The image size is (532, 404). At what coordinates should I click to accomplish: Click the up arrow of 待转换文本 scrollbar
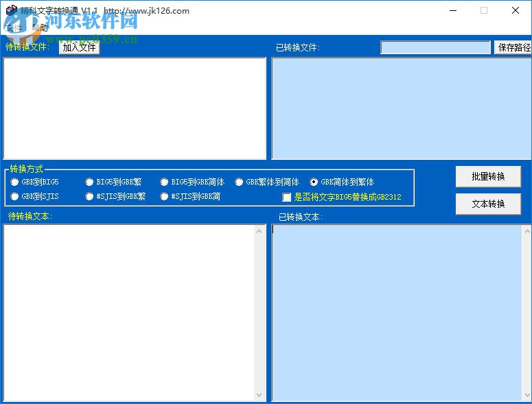click(259, 231)
